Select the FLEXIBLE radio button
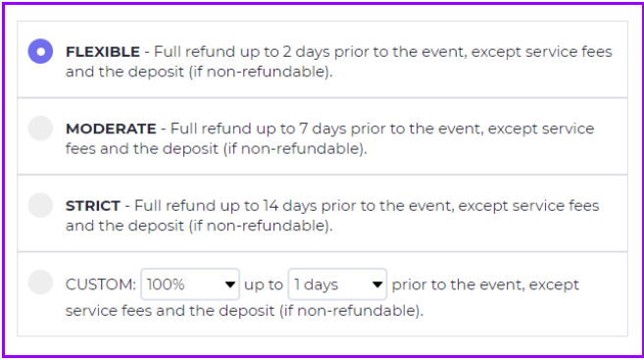The height and width of the screenshot is (360, 644). click(x=40, y=51)
